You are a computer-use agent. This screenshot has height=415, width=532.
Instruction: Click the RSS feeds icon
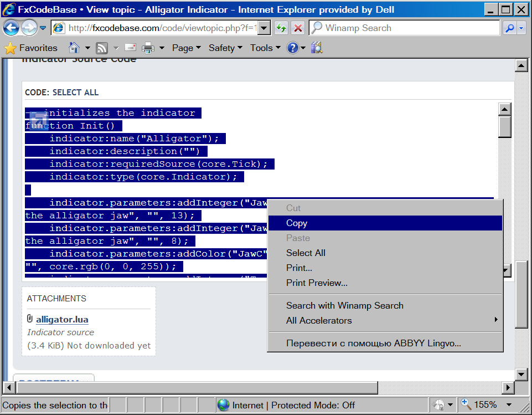tap(102, 48)
